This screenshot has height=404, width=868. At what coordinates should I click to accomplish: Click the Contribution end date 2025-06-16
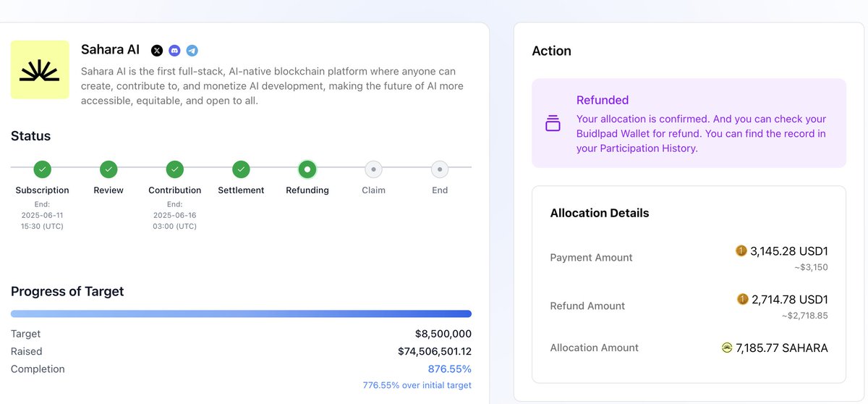(175, 215)
